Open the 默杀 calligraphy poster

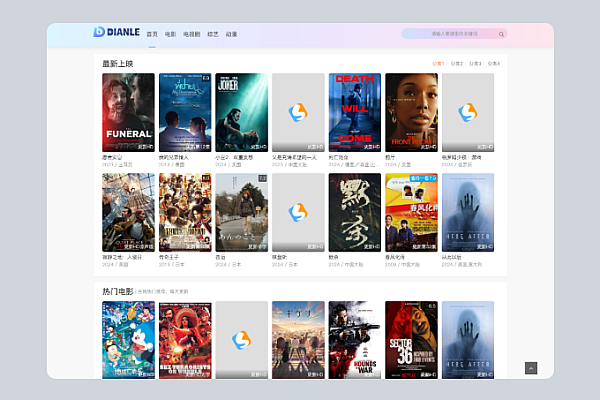[x=355, y=212]
